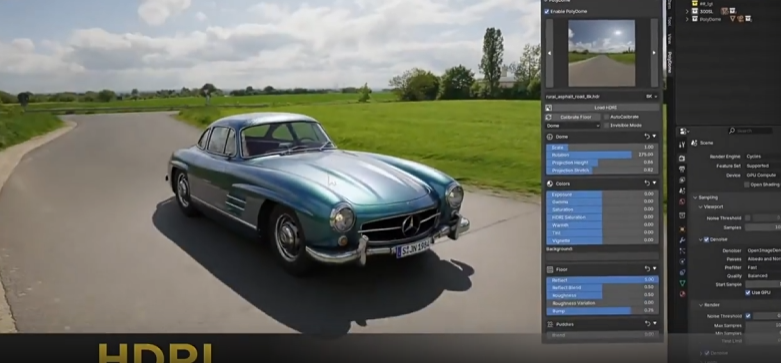The image size is (781, 363).
Task: Open the Modifiers wrench properties tab
Action: click(x=682, y=241)
